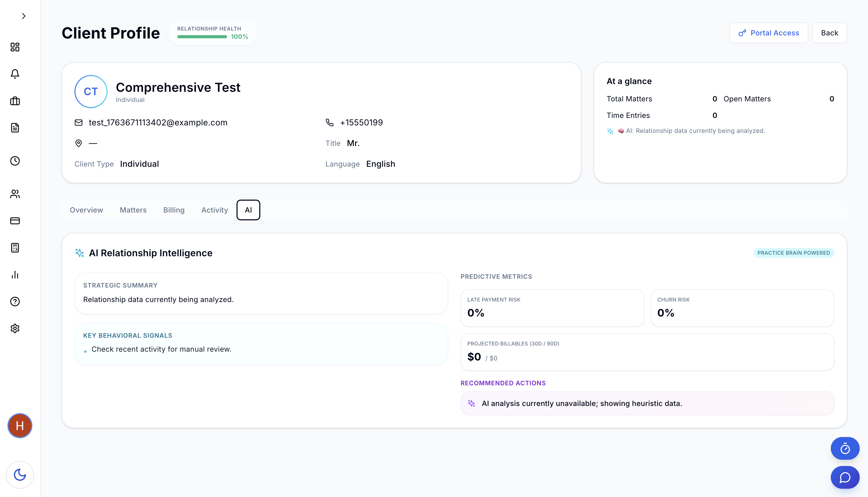Click the purple sparkle icon in Recommended Actions

pyautogui.click(x=471, y=403)
